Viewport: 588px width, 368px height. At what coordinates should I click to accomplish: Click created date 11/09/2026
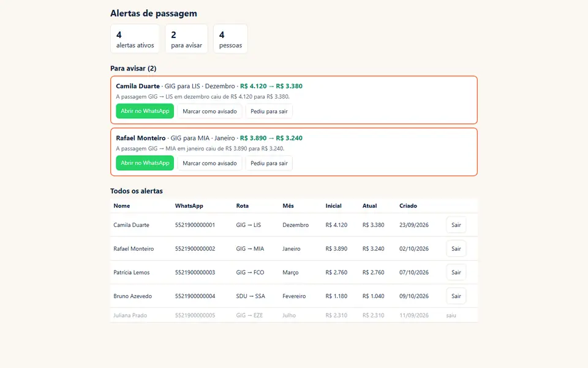tap(414, 315)
